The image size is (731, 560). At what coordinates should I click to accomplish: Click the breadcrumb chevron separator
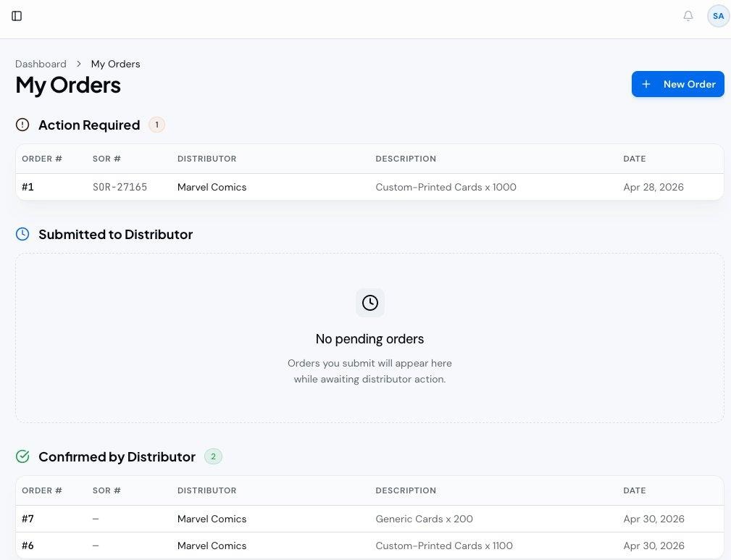(x=79, y=64)
